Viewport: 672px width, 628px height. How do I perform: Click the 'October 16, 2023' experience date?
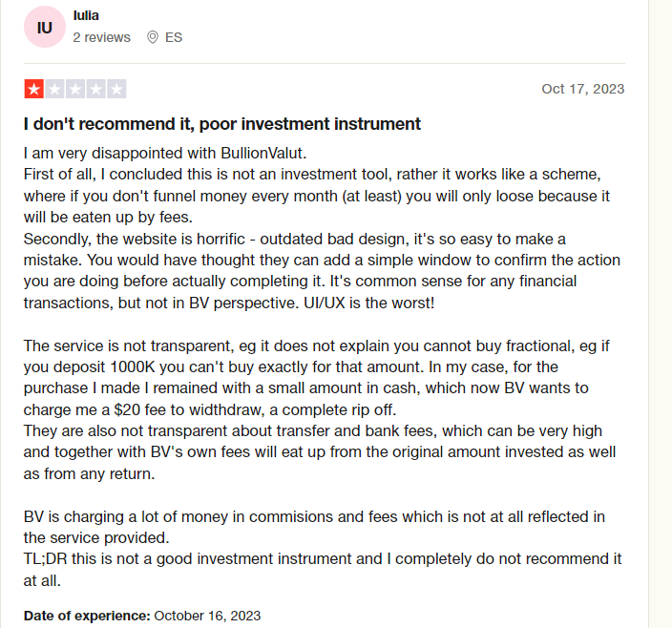[207, 616]
